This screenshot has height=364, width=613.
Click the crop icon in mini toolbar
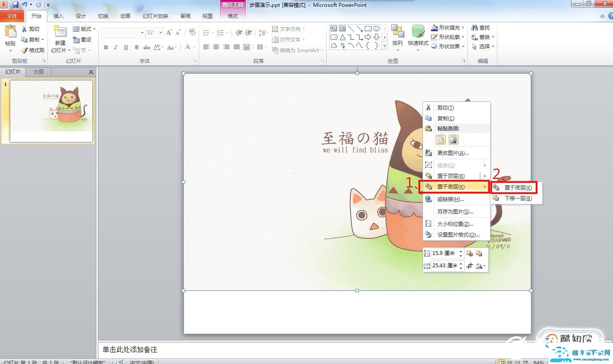470,266
